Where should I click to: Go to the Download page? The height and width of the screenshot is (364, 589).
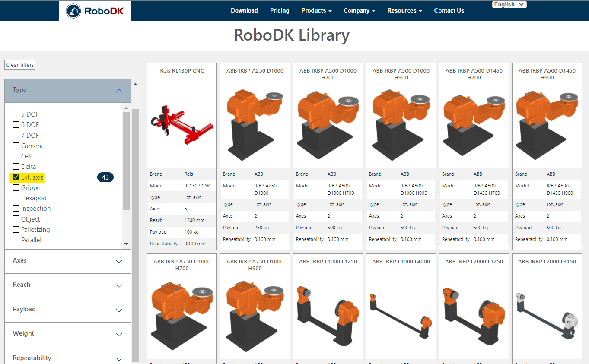click(244, 11)
